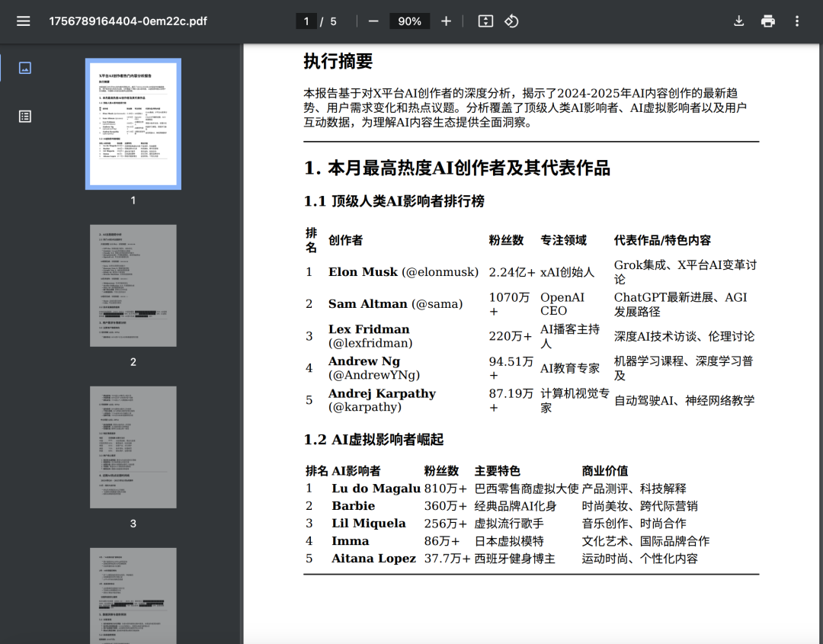823x644 pixels.
Task: Click the 巴西零售商虚拟大使 cell
Action: 527,489
